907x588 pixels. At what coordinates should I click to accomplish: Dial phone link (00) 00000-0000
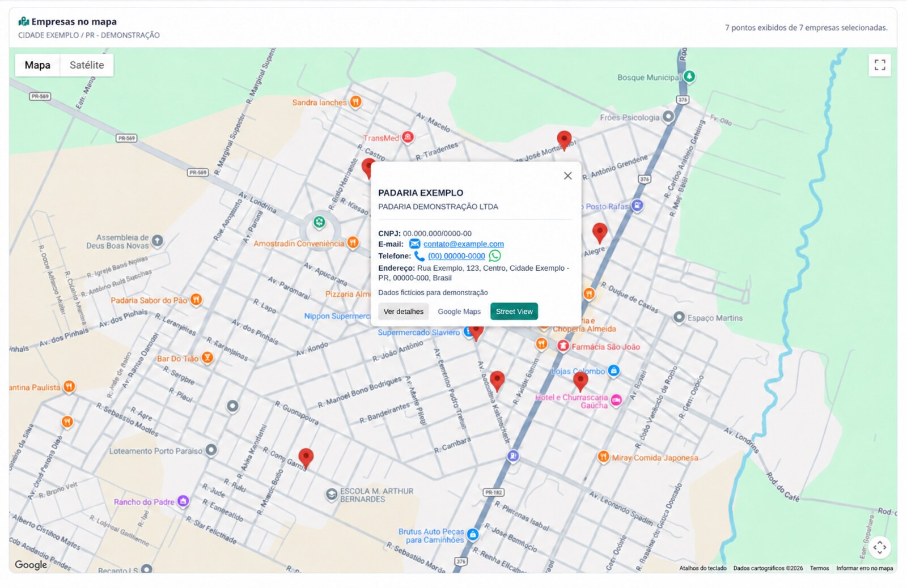(x=456, y=256)
